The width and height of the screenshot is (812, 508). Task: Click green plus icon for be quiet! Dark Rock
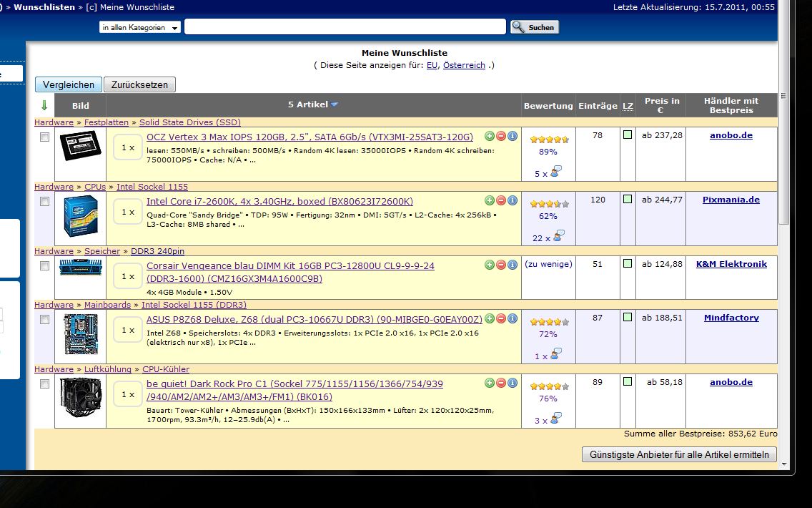pos(490,383)
